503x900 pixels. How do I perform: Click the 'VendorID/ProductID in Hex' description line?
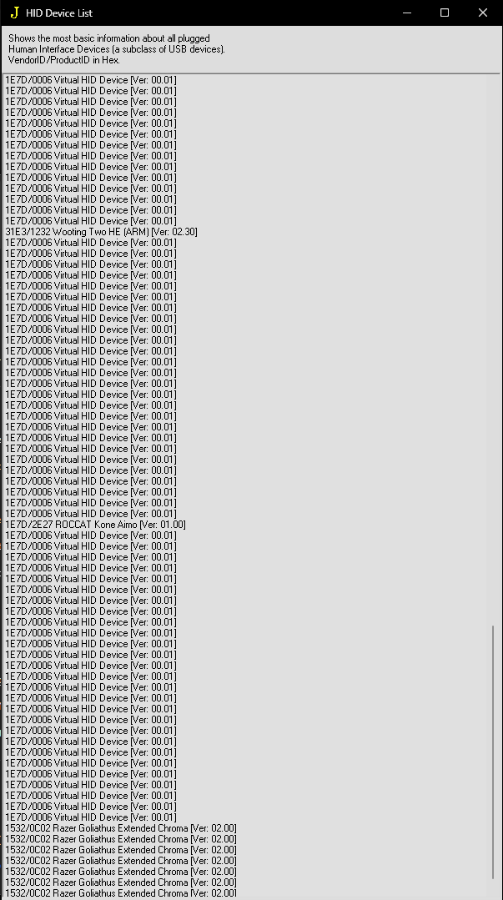pyautogui.click(x=64, y=60)
